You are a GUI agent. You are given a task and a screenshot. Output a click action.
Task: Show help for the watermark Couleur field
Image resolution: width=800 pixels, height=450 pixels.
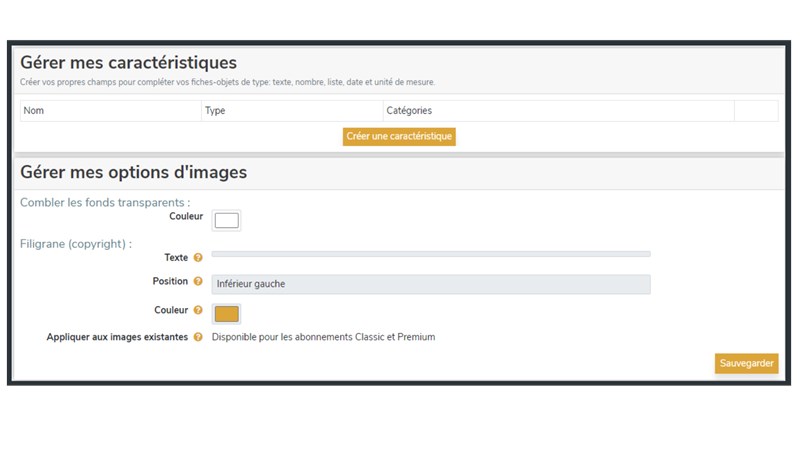click(198, 310)
